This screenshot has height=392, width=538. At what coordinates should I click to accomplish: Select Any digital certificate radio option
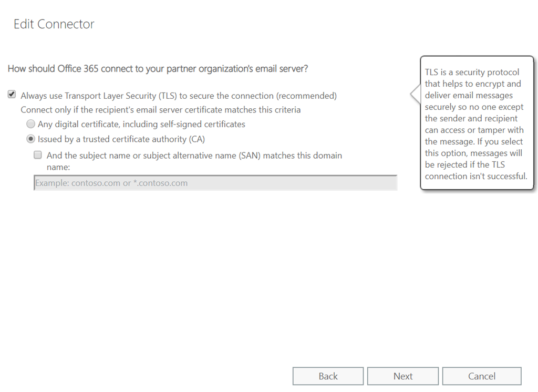31,124
